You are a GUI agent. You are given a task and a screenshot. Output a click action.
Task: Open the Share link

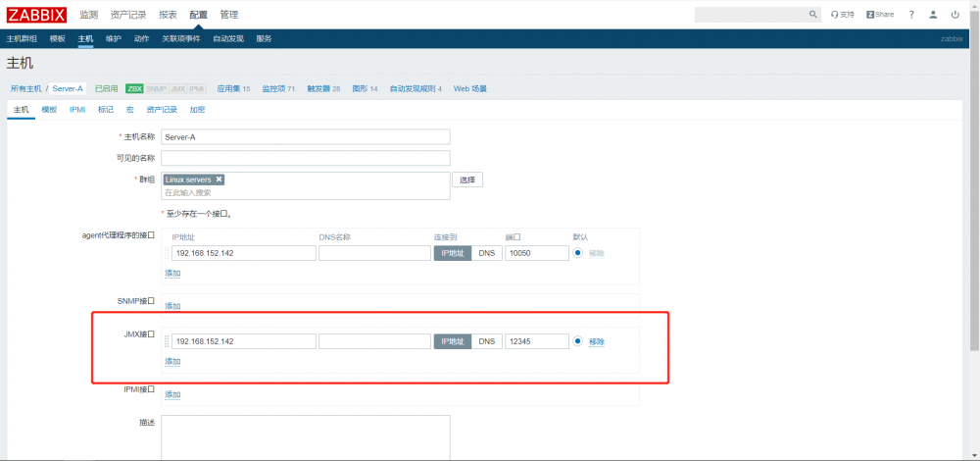click(x=880, y=15)
